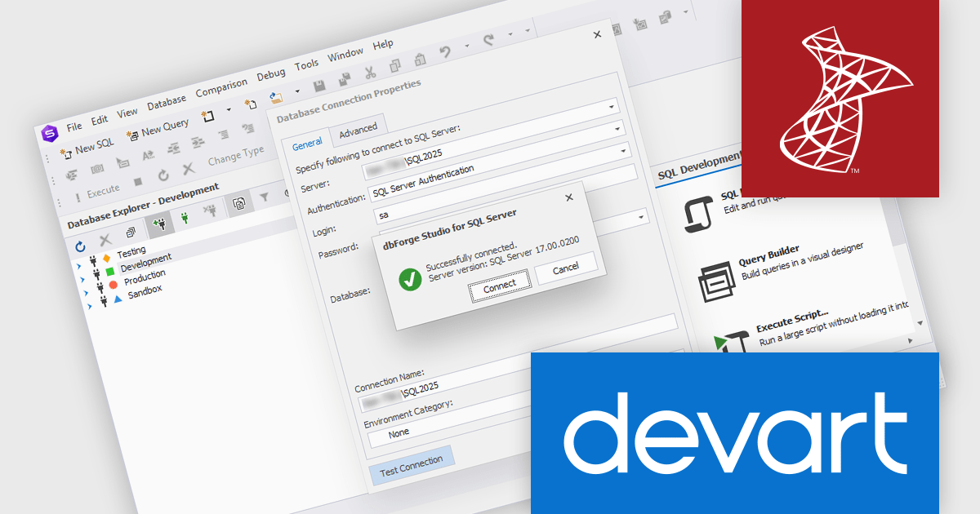Open the Edit menu

(x=100, y=119)
